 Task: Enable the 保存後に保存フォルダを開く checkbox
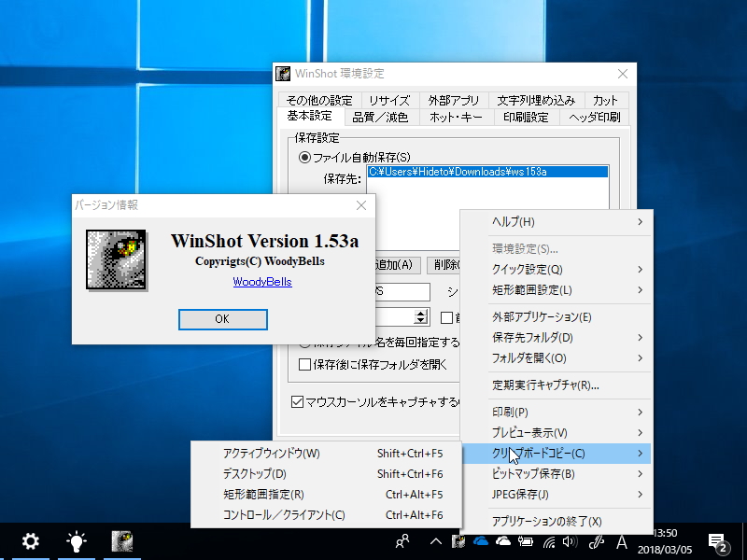[x=304, y=362]
